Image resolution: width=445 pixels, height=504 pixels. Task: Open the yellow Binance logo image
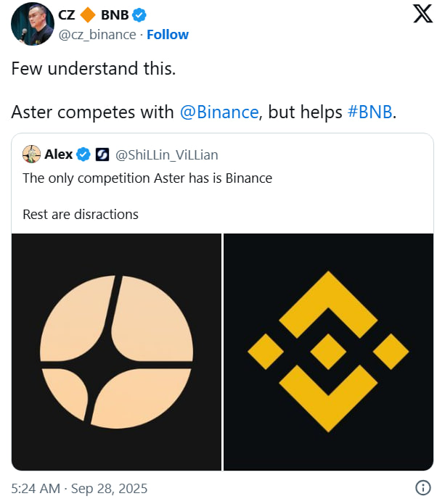coord(328,351)
